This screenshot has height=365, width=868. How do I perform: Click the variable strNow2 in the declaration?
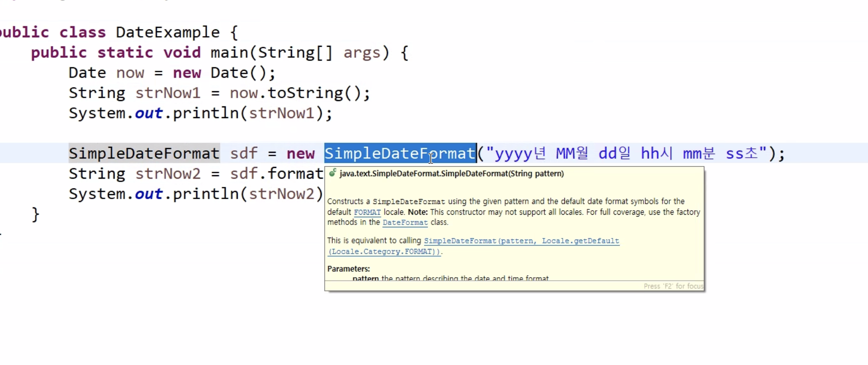click(168, 174)
